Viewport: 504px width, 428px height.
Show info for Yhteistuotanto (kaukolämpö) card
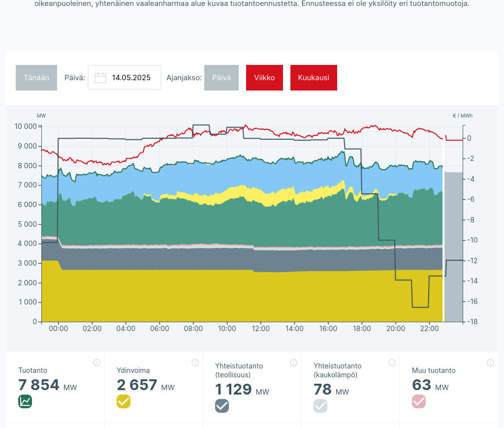(x=392, y=363)
